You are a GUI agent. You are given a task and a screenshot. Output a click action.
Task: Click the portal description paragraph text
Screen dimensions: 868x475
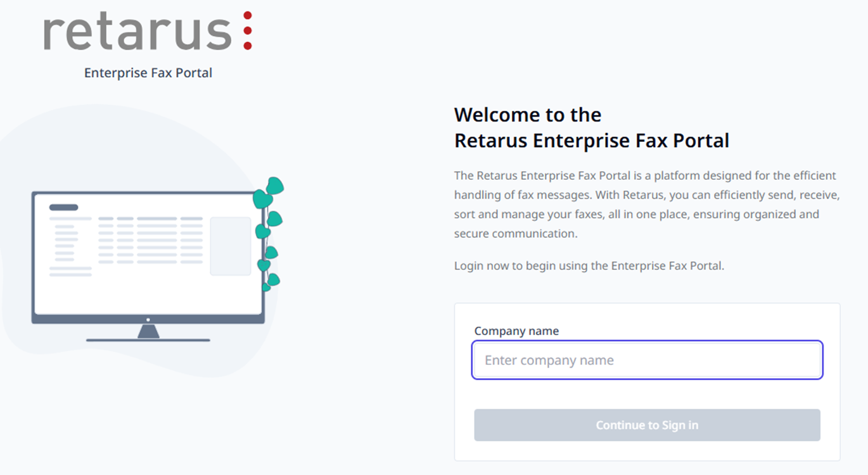tap(646, 204)
